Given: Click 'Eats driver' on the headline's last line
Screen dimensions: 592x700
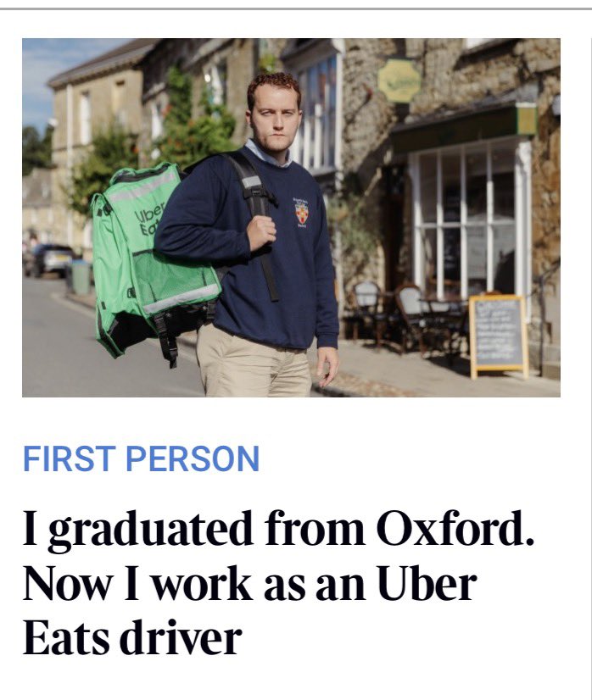Looking at the screenshot, I should (x=132, y=638).
